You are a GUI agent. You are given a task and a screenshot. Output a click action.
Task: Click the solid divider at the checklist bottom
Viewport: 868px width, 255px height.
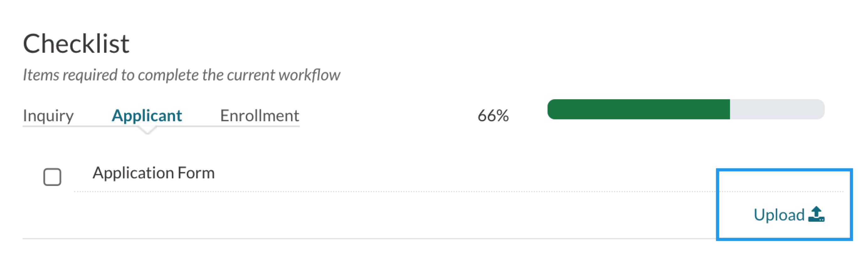point(337,239)
